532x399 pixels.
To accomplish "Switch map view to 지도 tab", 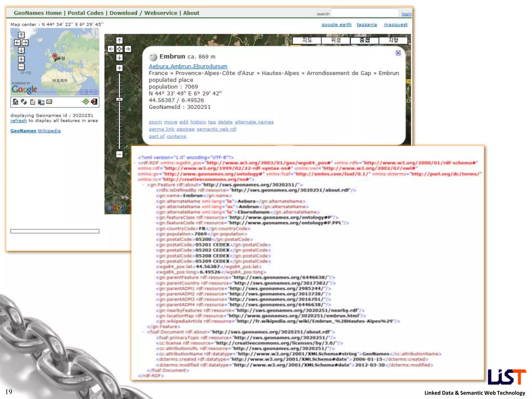I will click(x=307, y=40).
